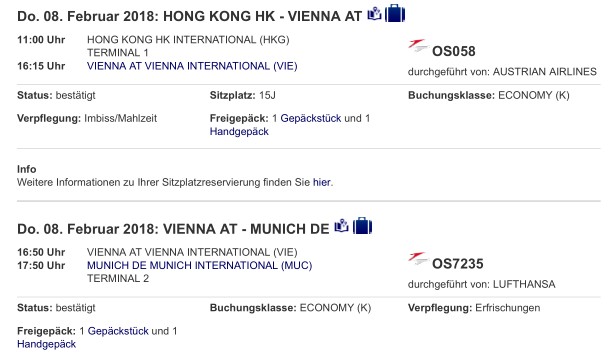
Task: Click the Hong Kong HK - Vienna AT heading
Action: 189,16
